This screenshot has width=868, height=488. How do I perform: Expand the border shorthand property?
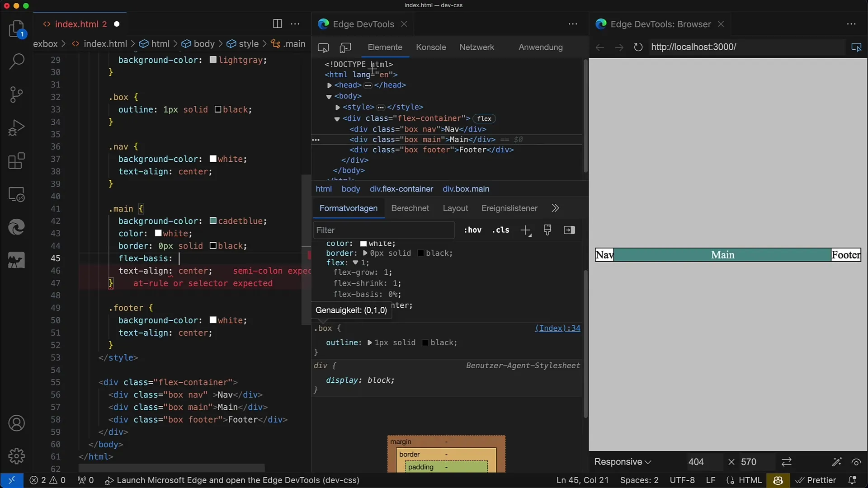(x=365, y=253)
